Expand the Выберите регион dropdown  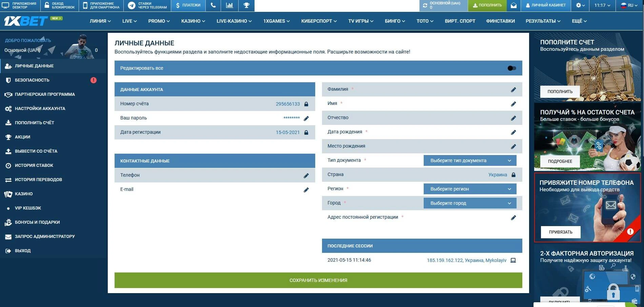click(x=470, y=189)
